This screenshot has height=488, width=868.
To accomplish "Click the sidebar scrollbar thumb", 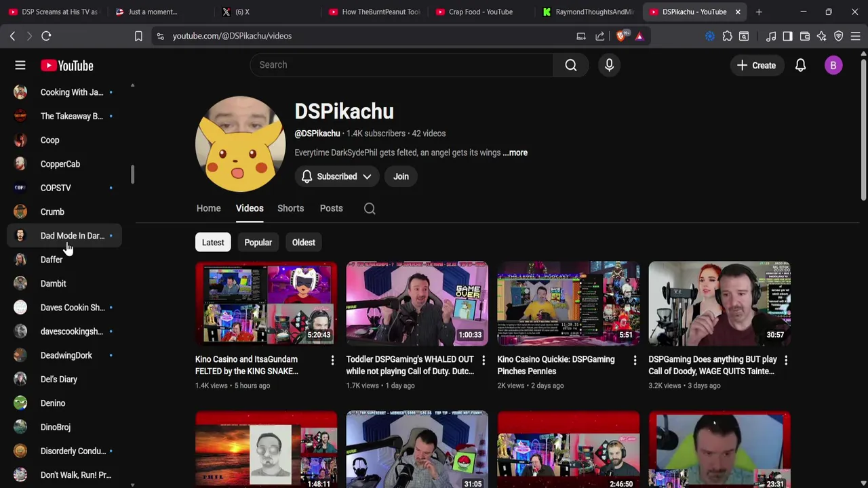I will tap(132, 174).
